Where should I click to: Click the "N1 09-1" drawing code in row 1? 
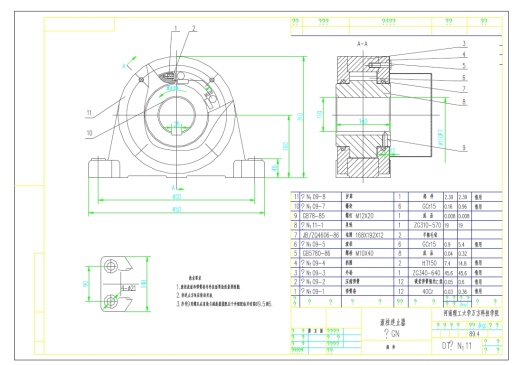[315, 292]
